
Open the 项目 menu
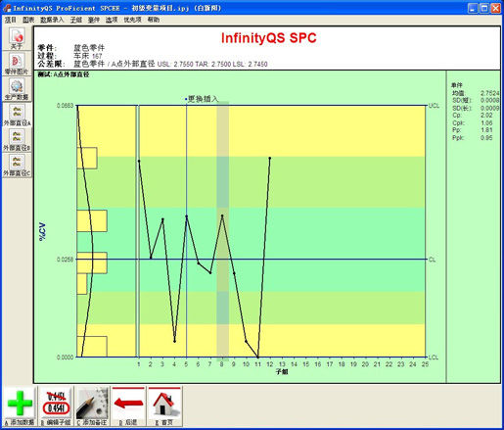point(11,20)
